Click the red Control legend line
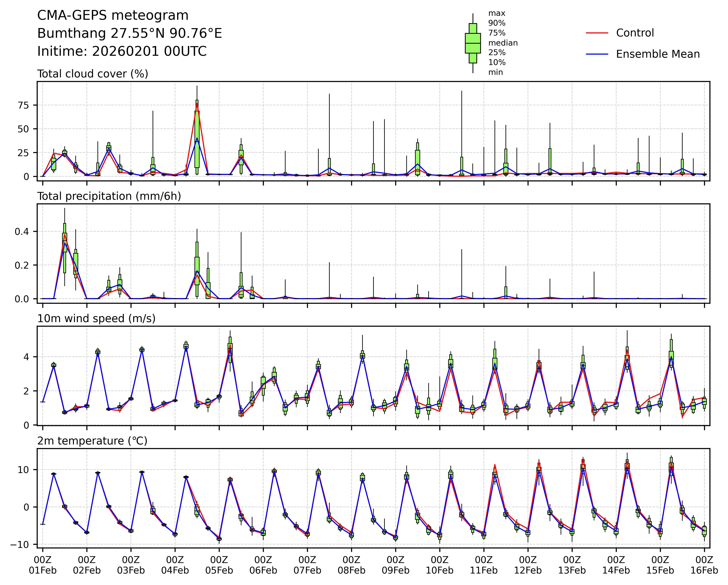Viewport: 728px width, 585px height. tap(597, 33)
